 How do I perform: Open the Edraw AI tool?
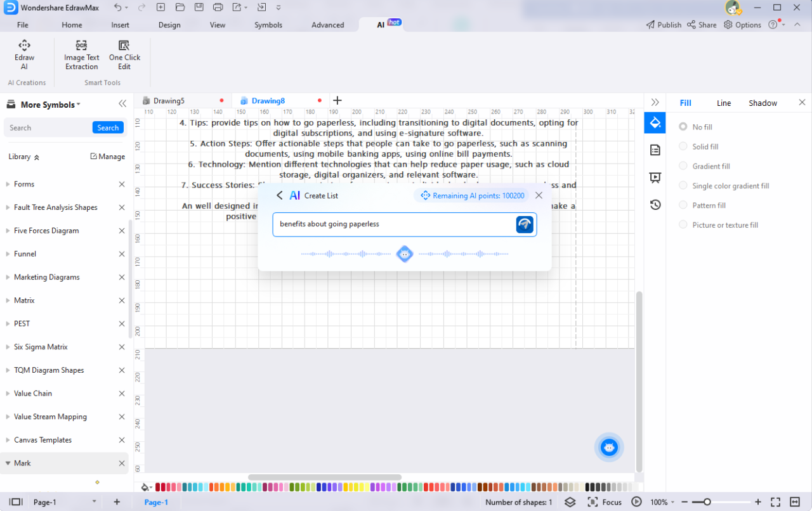coord(24,54)
